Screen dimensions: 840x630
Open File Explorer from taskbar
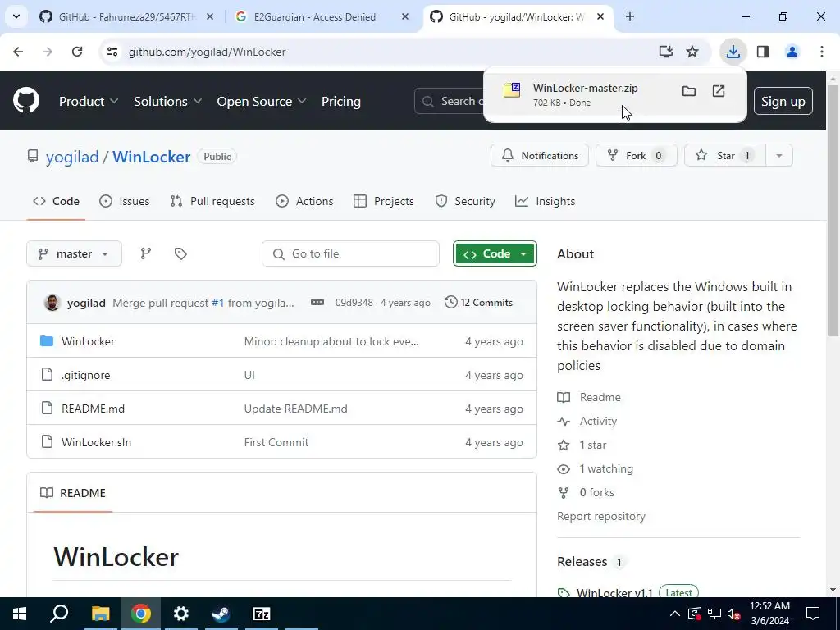click(100, 614)
